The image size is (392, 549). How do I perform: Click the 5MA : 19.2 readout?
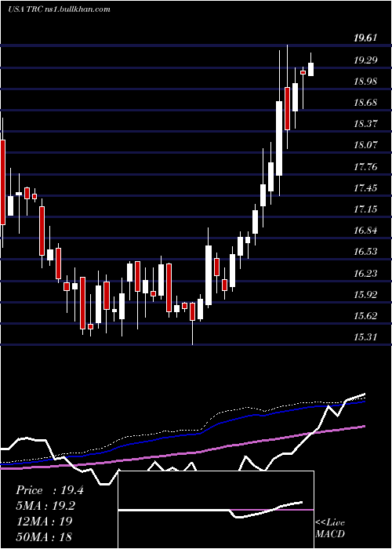(x=46, y=506)
